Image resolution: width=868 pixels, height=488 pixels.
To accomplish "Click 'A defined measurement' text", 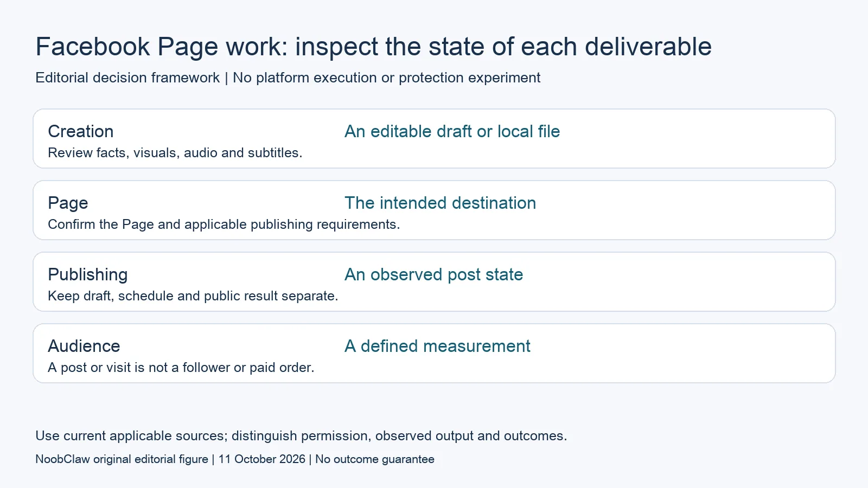I will (437, 346).
